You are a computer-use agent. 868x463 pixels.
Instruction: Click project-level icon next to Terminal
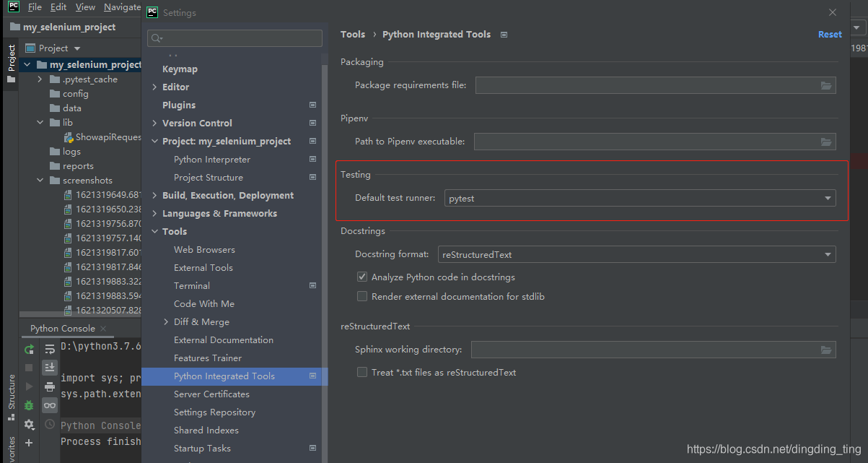pos(312,285)
